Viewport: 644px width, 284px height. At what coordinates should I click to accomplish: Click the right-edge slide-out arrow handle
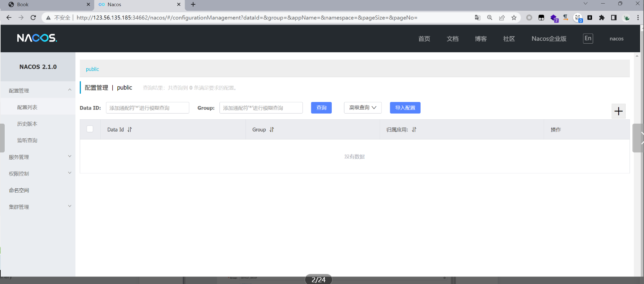click(638, 138)
